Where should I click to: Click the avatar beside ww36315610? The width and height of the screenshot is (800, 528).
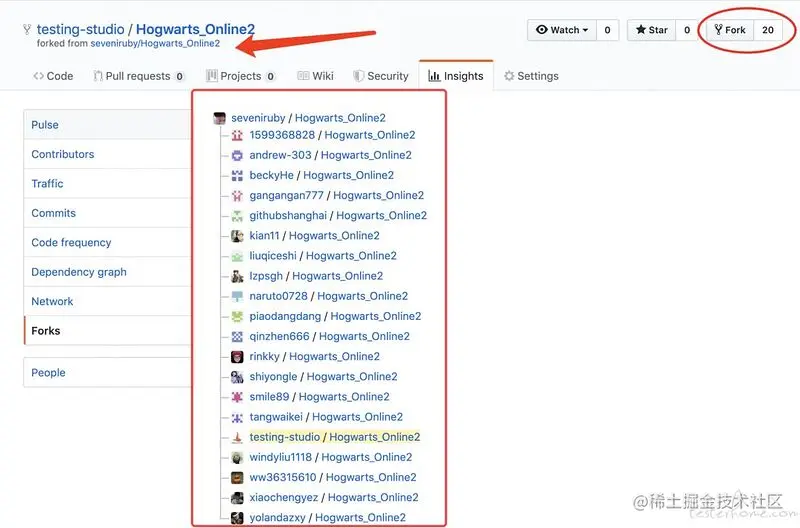pos(237,478)
